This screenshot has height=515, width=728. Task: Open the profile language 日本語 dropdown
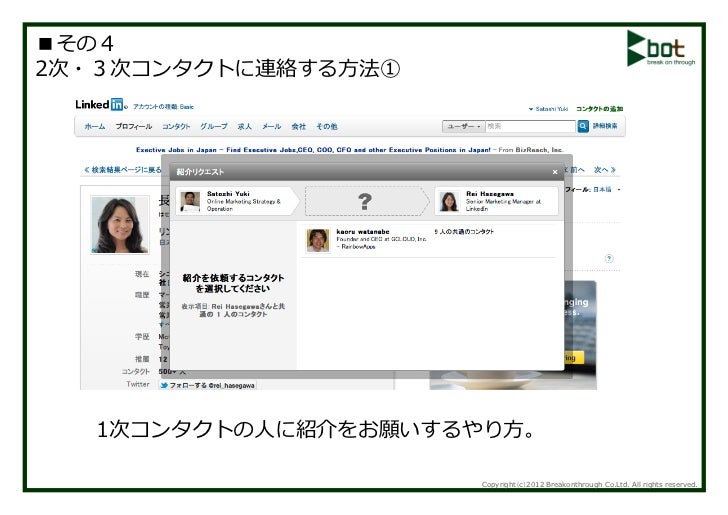(x=606, y=189)
